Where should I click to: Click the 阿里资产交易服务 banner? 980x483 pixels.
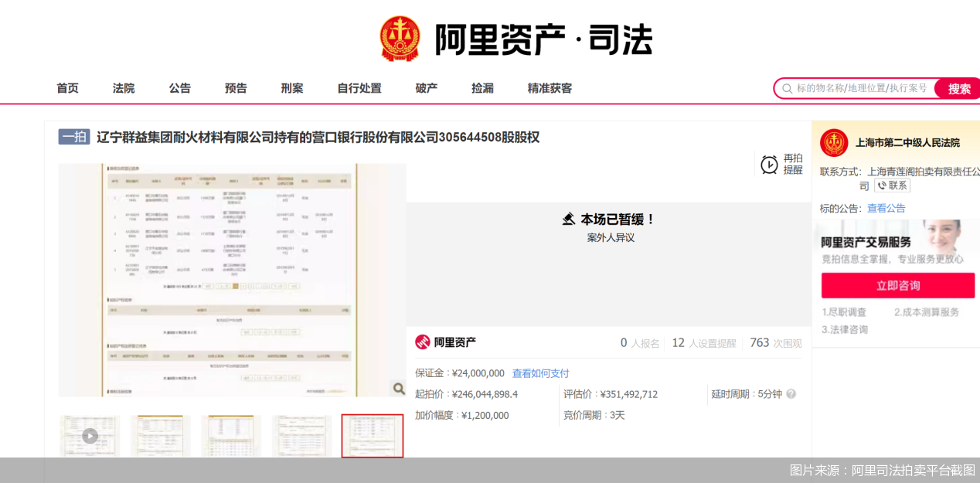click(x=897, y=244)
